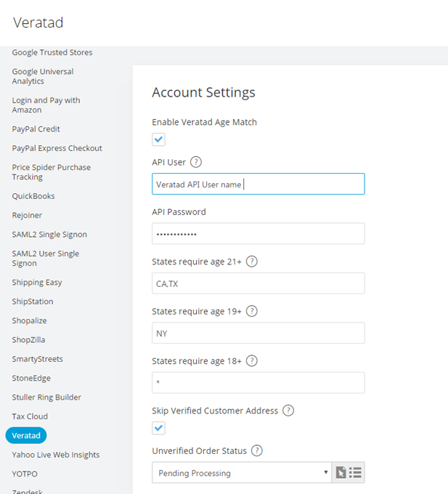Open StoneEdge settings
448x494 pixels.
point(31,378)
